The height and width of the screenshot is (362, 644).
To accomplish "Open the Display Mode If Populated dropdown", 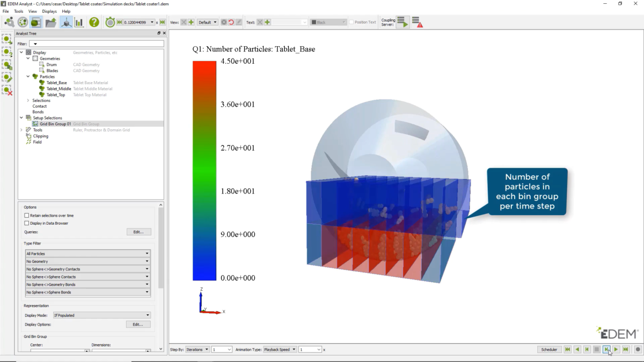I will 101,315.
